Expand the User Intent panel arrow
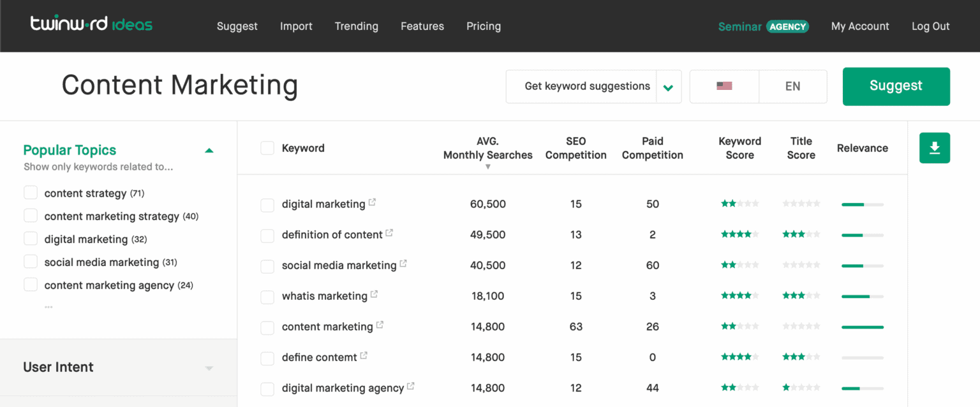 tap(209, 368)
